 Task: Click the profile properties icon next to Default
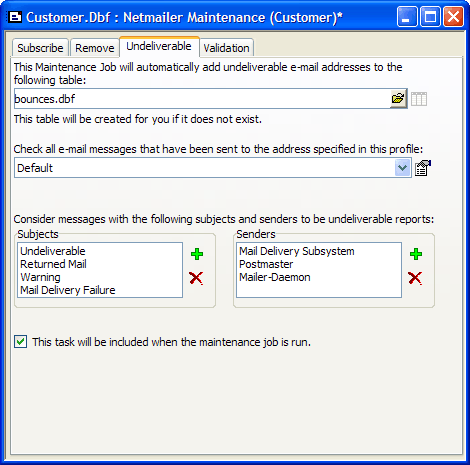[x=423, y=168]
